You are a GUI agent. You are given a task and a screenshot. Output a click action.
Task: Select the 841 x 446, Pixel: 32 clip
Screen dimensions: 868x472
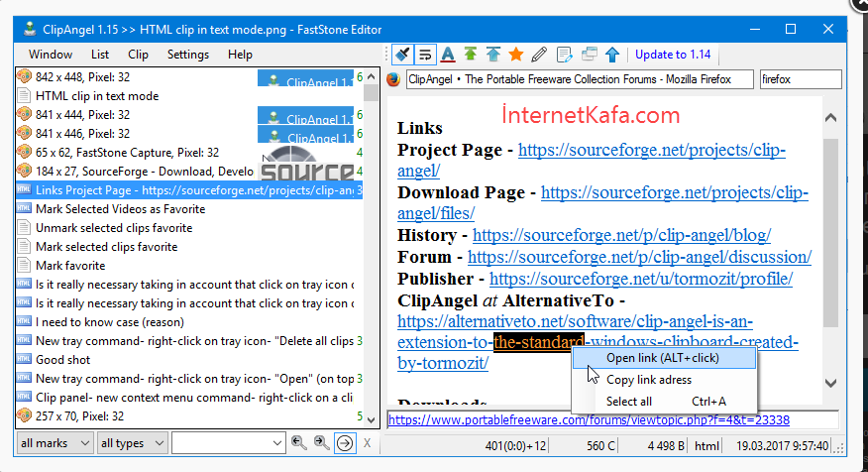pyautogui.click(x=189, y=134)
